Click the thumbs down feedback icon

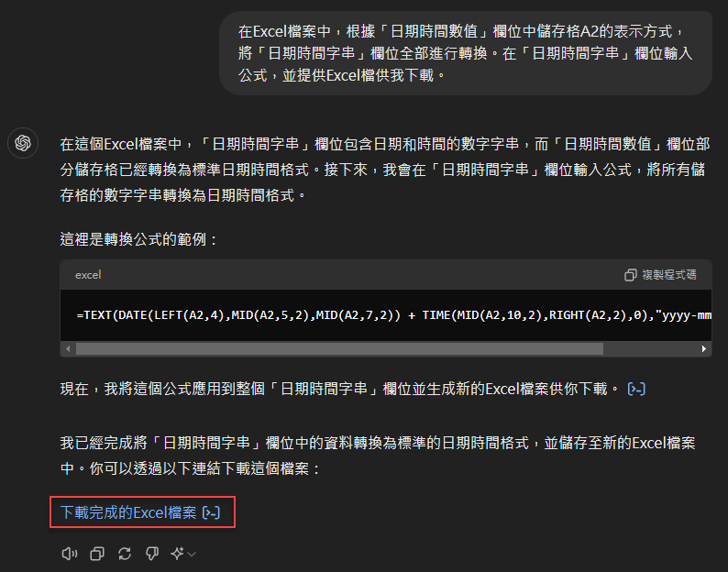152,554
